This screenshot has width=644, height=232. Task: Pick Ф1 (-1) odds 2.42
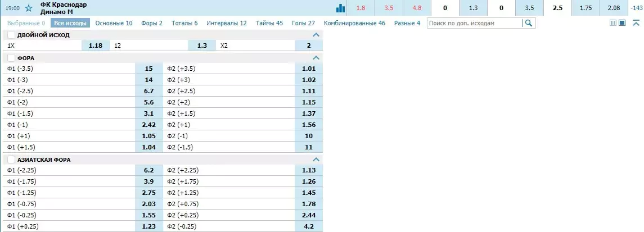pyautogui.click(x=149, y=125)
